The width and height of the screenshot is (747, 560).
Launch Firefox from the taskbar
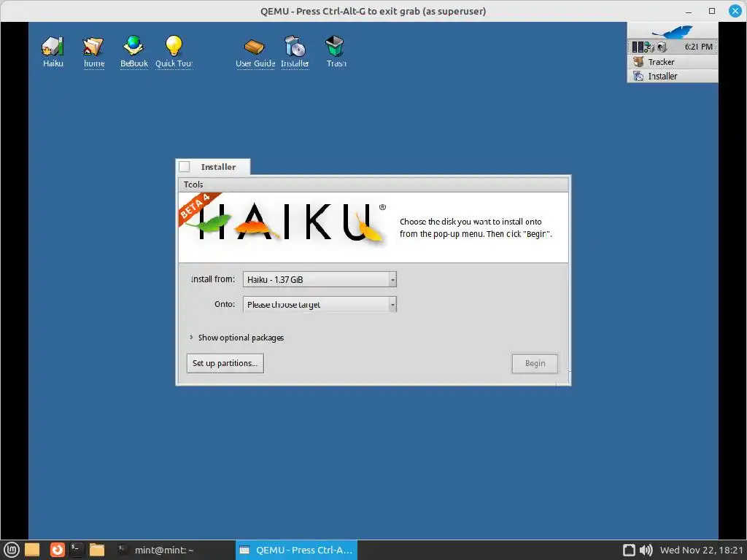click(57, 550)
